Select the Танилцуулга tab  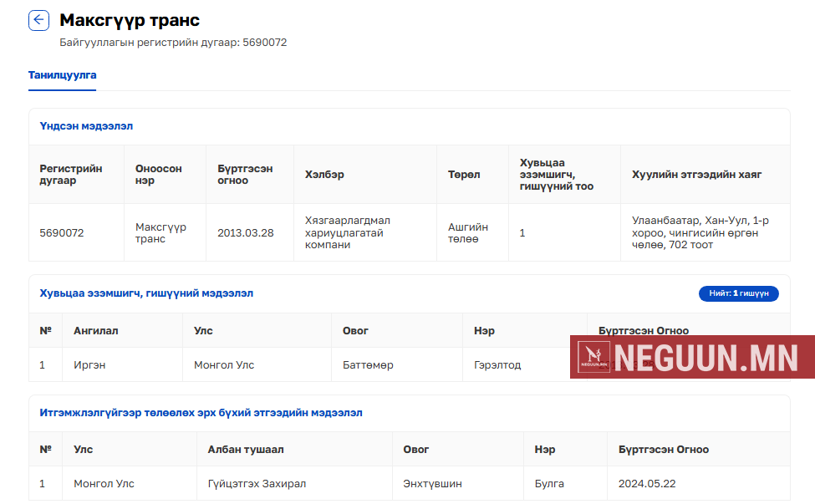tap(62, 75)
